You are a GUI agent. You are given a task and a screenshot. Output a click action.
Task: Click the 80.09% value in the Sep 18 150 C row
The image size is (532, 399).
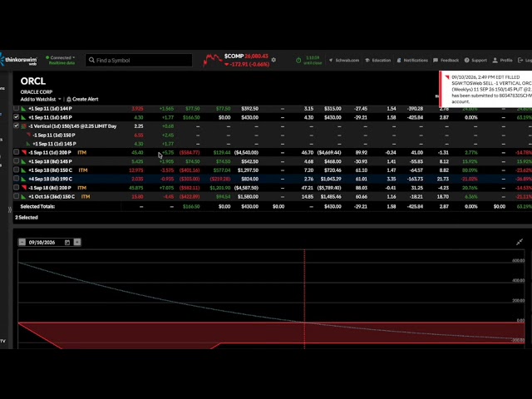pos(470,170)
